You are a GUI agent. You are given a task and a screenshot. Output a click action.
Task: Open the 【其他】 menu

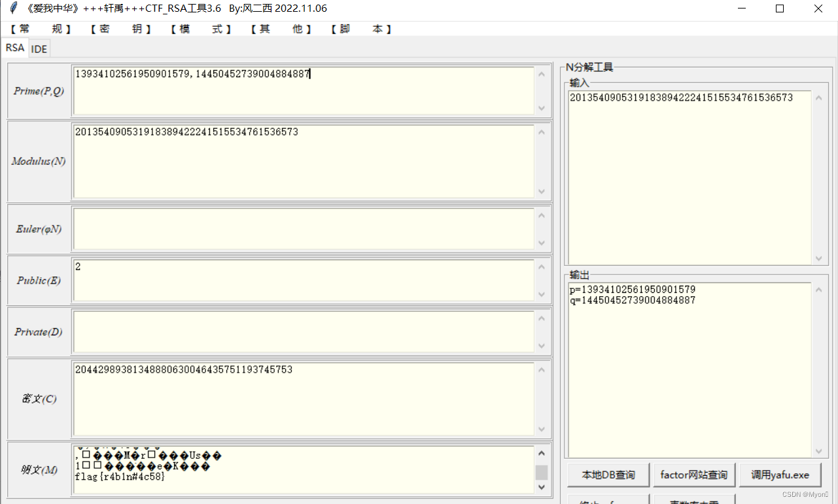click(281, 29)
